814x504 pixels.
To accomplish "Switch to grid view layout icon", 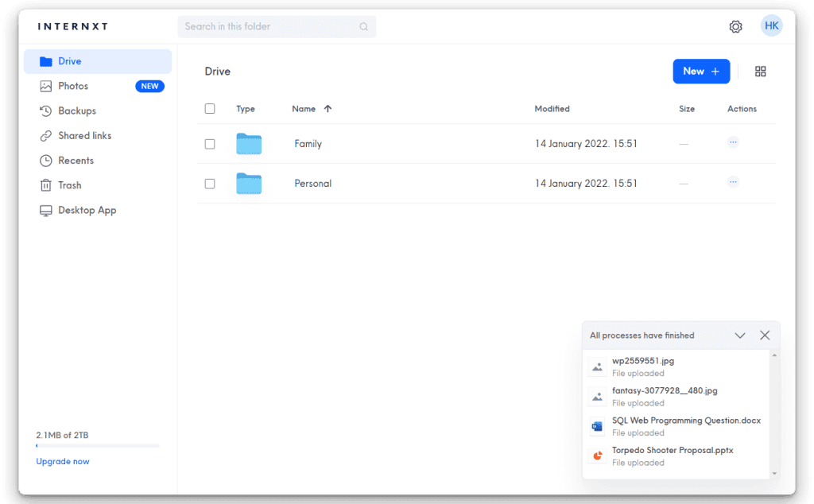I will 760,72.
